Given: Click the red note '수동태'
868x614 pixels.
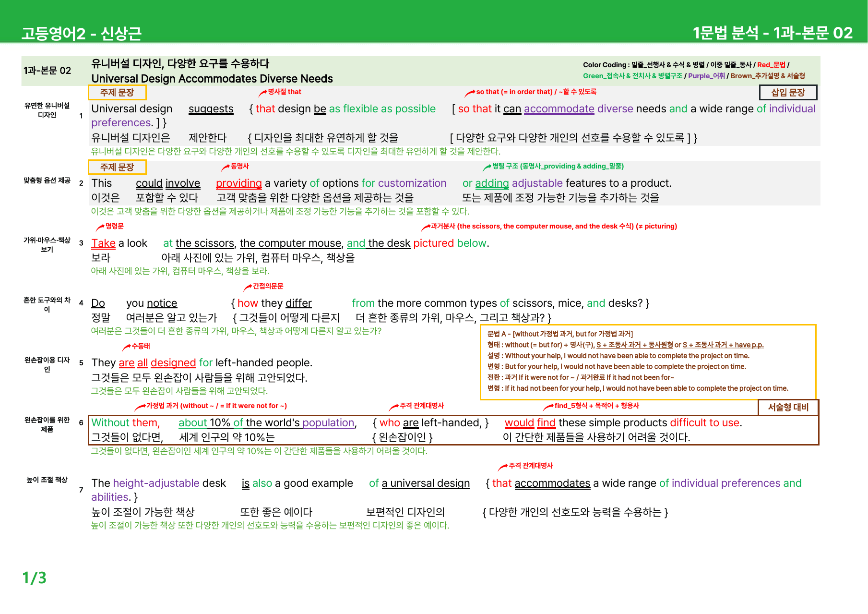Looking at the screenshot, I should click(x=141, y=346).
